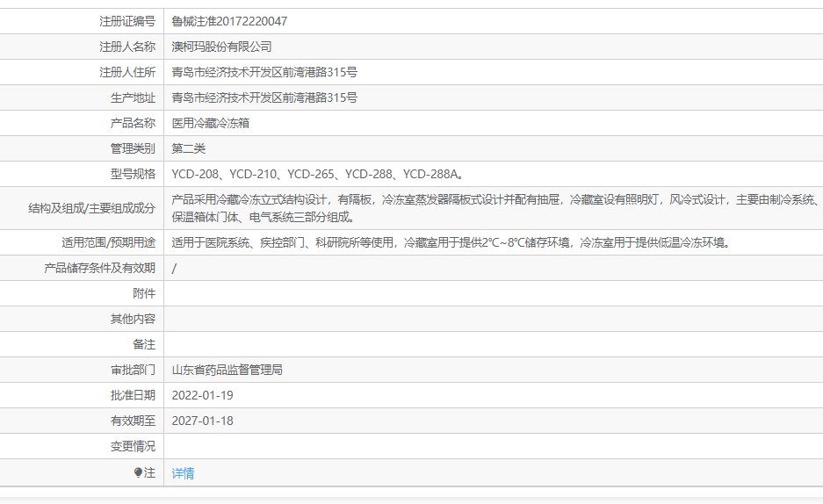Select the expiry date 2027-01-18
The image size is (823, 504).
(203, 421)
